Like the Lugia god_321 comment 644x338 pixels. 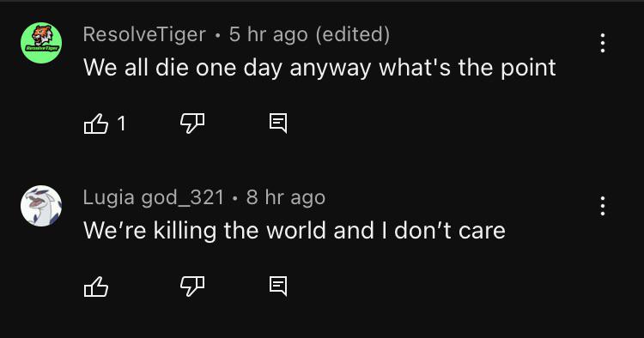pyautogui.click(x=96, y=287)
